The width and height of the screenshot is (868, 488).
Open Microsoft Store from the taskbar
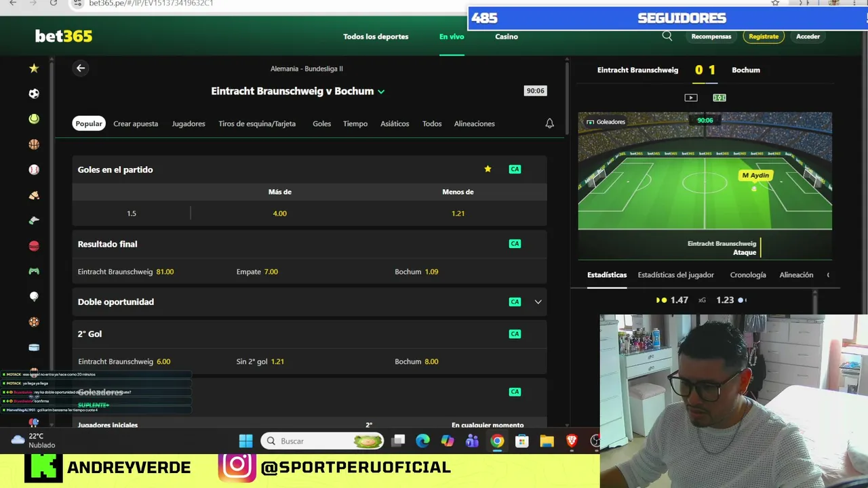(521, 441)
